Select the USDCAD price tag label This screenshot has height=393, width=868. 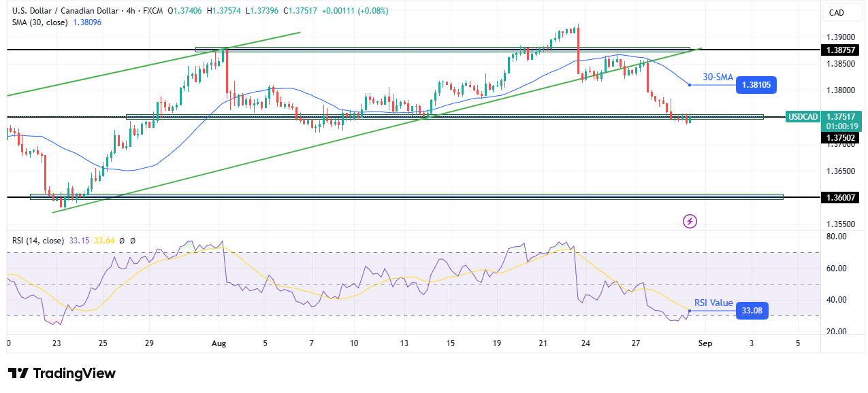pos(803,117)
